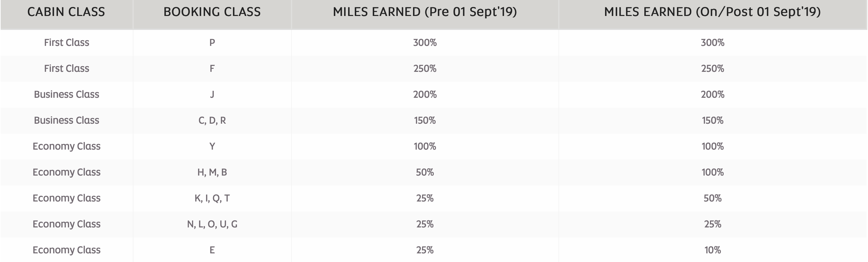Select the K, I, Q, T booking class cell
The width and height of the screenshot is (868, 262).
click(x=212, y=198)
